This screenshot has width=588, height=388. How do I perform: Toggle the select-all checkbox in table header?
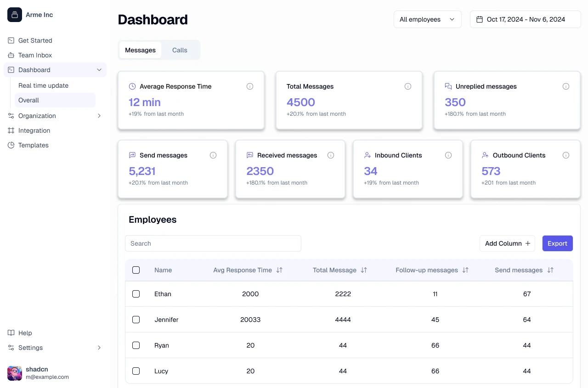136,270
